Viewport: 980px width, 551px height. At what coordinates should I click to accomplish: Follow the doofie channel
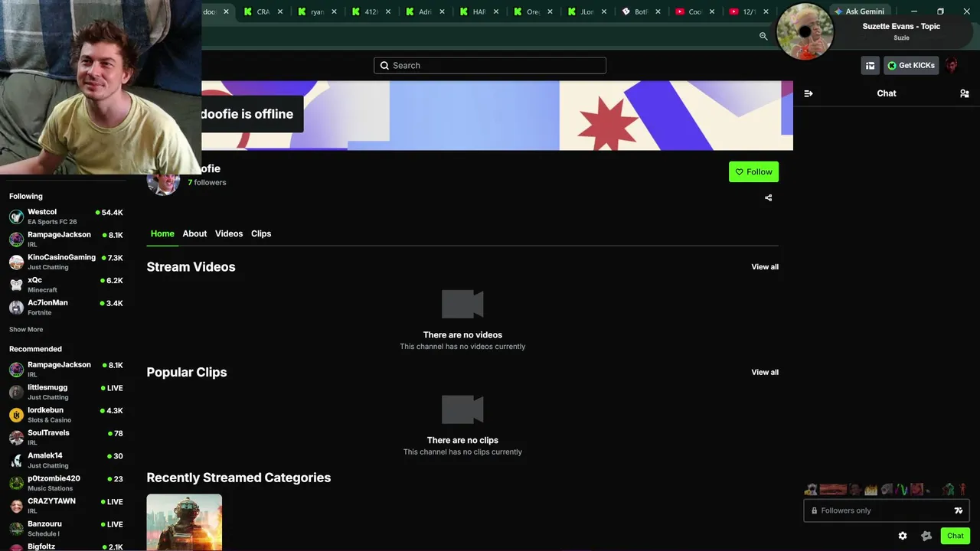(x=753, y=171)
